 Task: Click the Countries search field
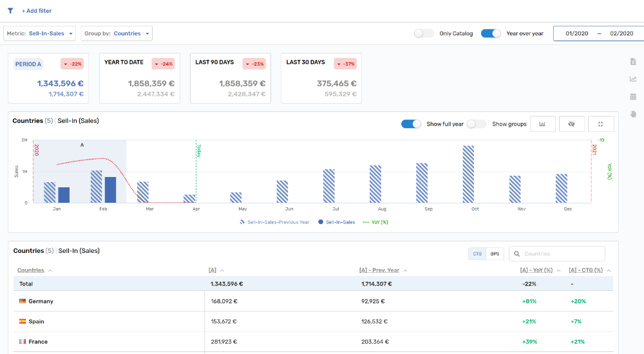[x=557, y=254]
